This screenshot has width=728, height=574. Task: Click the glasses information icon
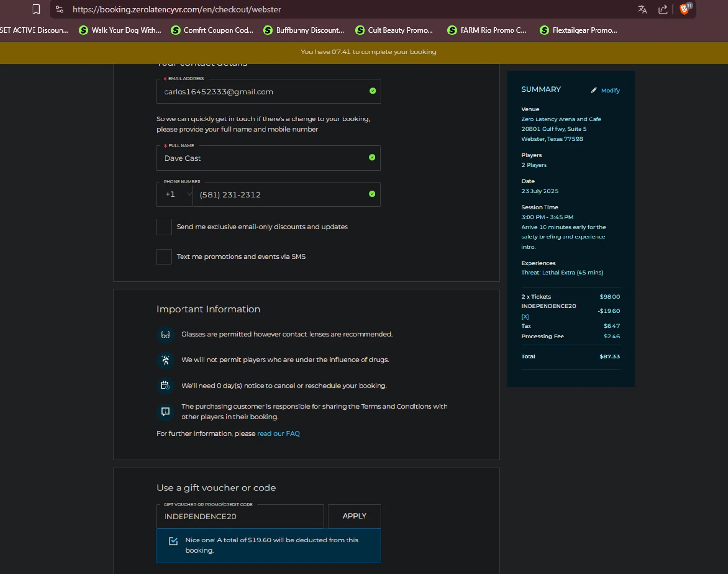click(165, 335)
